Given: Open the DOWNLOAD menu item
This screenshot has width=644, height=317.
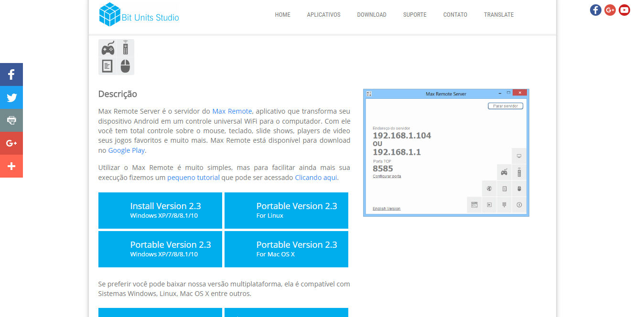Looking at the screenshot, I should [x=372, y=15].
